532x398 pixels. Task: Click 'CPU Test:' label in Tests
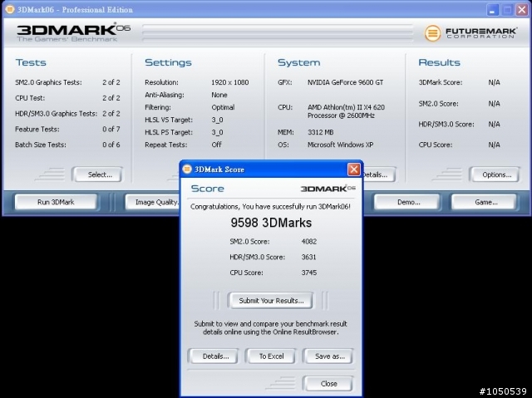tap(30, 98)
